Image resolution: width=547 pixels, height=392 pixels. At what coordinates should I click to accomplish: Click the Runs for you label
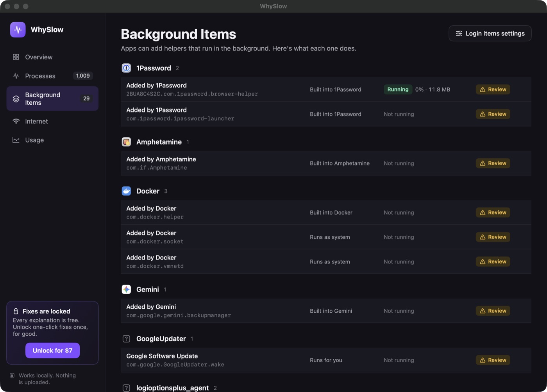326,360
